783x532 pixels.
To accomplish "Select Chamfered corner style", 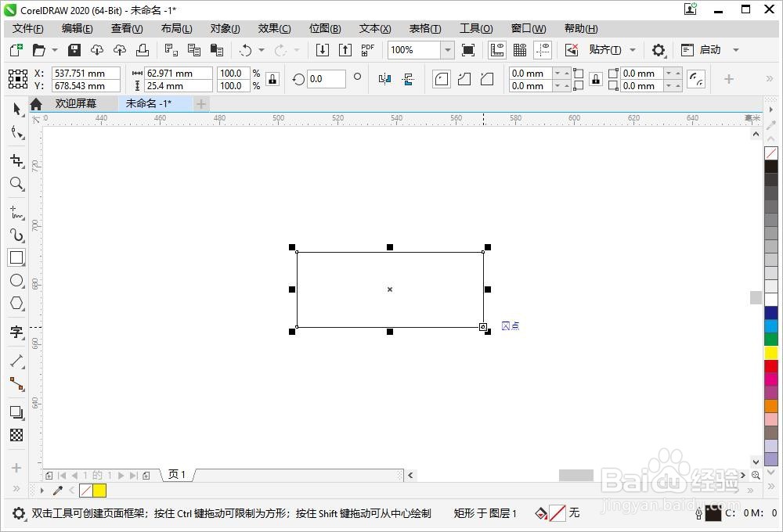I will (x=487, y=79).
